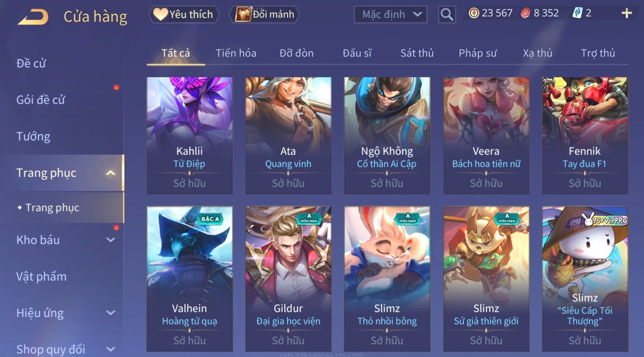
Task: Open Đổi mảnh fragment exchange
Action: tap(265, 14)
